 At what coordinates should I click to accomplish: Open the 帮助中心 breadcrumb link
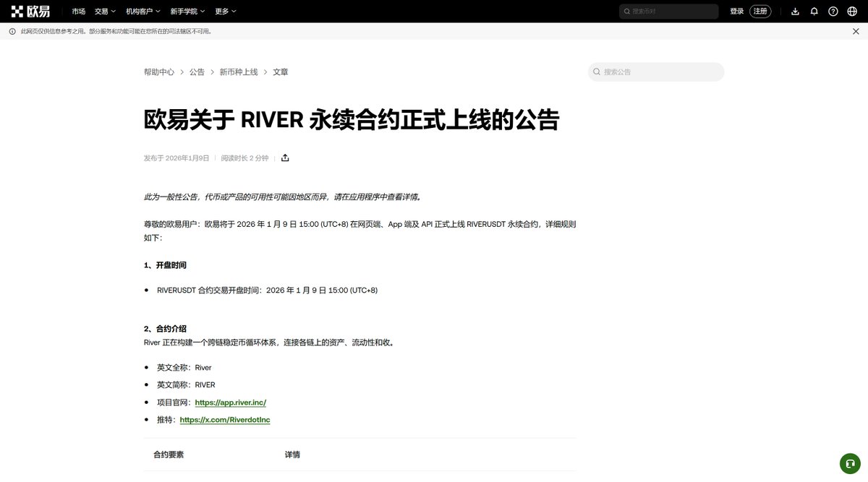(158, 72)
